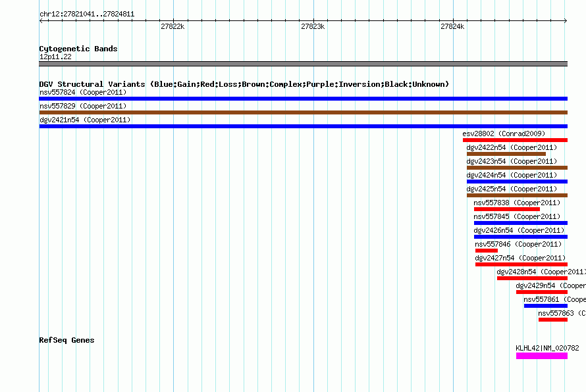Select the nsv557845 (Cooper2011) label

[517, 216]
